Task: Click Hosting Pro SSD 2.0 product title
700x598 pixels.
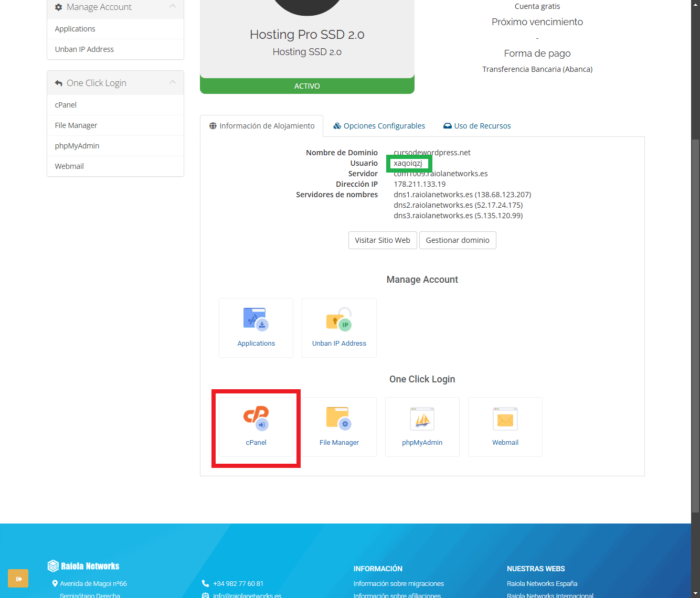Action: (x=307, y=35)
